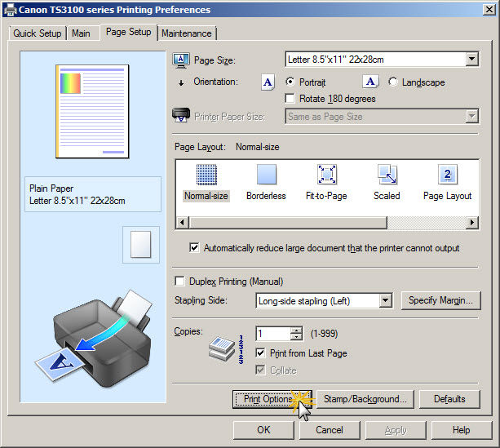Expand the Stapling Side dropdown
The image size is (500, 448).
click(386, 301)
